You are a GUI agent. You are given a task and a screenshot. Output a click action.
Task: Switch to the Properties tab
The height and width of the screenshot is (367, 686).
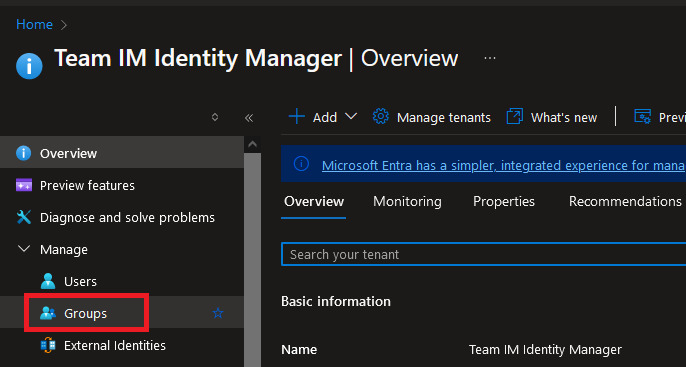pos(504,202)
